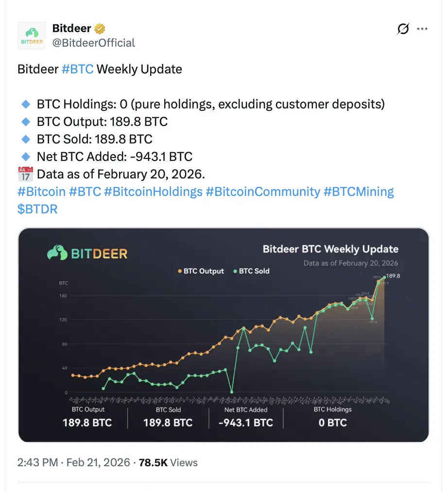Click the green BTC Sold legend dot
This screenshot has height=492, width=448.
235,271
